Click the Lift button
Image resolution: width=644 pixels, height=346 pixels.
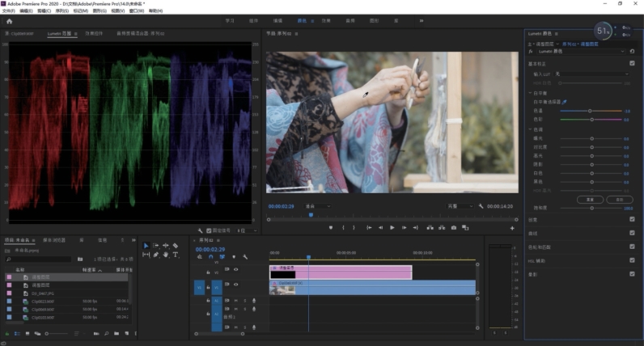click(430, 228)
